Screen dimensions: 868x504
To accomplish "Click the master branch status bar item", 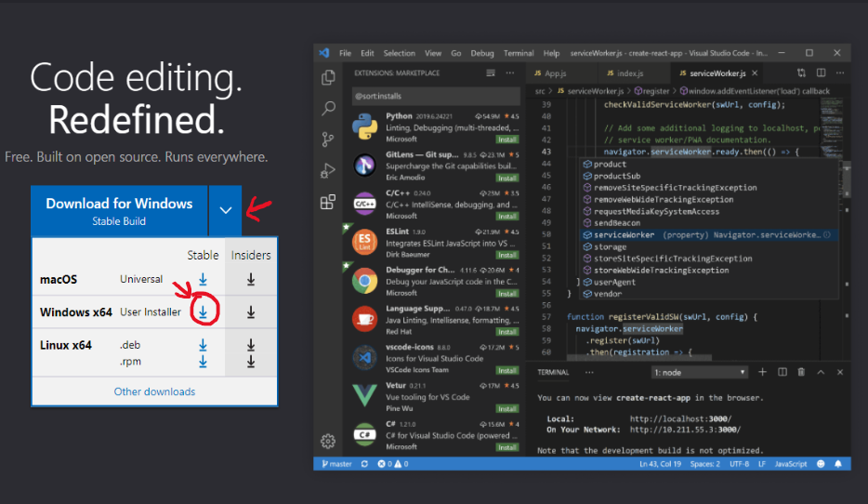I will pyautogui.click(x=336, y=464).
